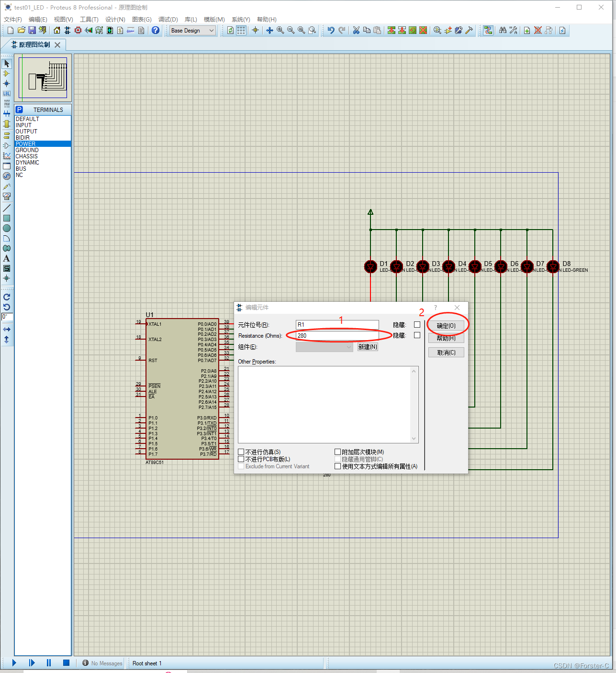Create a new project with the blank-page icon
616x673 pixels.
(11, 30)
